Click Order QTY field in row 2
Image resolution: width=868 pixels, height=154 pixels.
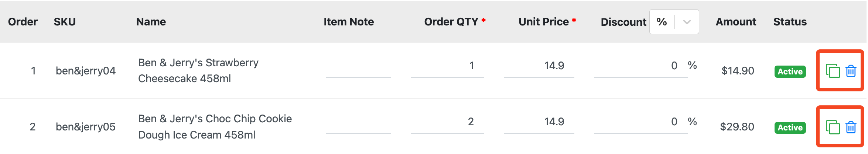[x=447, y=122]
